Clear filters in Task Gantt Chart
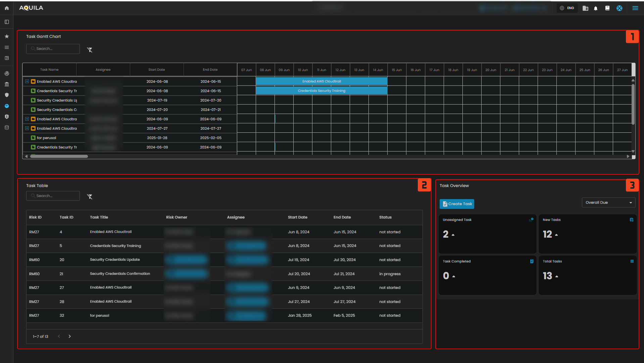The width and height of the screenshot is (644, 363). 90,50
